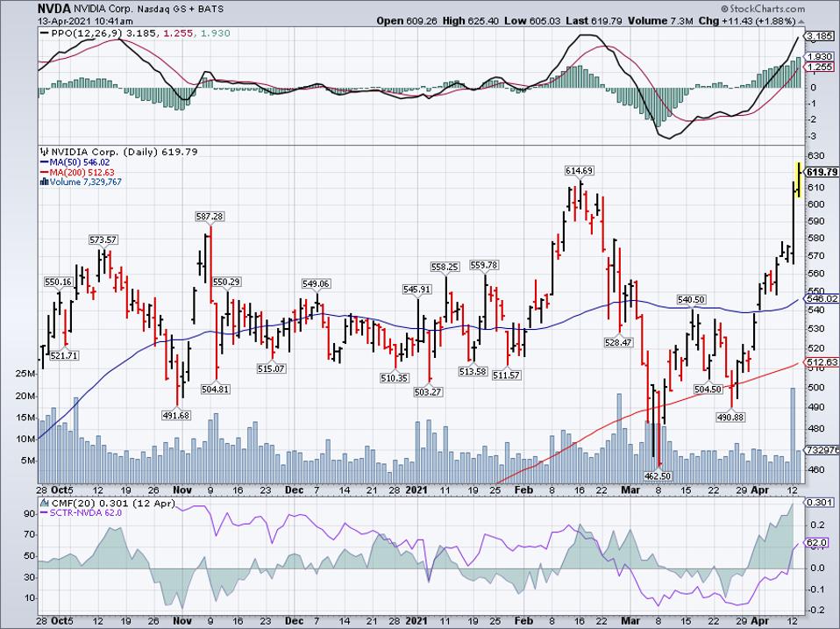The height and width of the screenshot is (629, 840).
Task: Click the 558.25 high price label
Action: tap(445, 267)
